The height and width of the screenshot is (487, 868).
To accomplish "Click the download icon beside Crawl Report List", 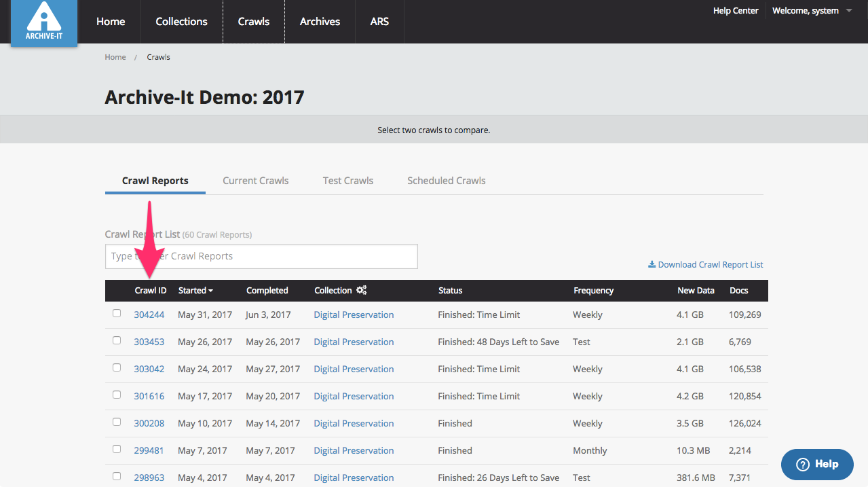I will 652,264.
